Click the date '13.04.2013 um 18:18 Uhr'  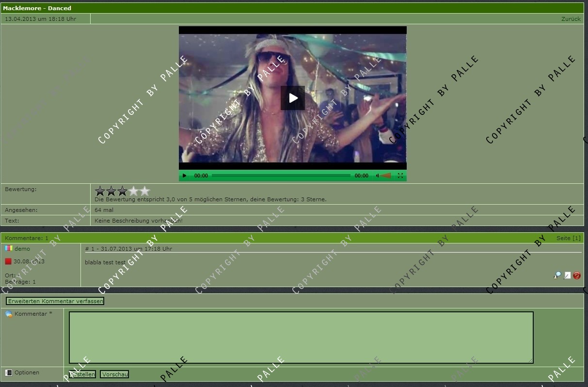tap(40, 19)
